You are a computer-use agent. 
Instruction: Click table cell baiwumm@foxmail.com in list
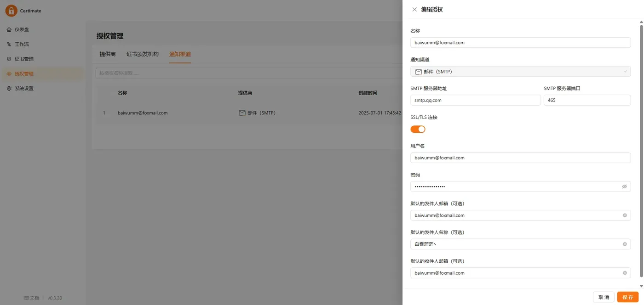(x=143, y=113)
